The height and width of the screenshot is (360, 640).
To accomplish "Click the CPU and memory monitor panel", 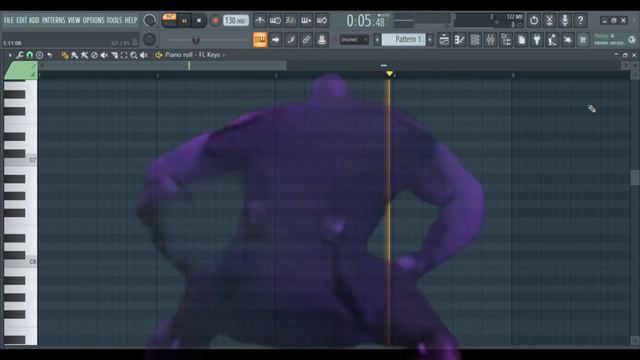I will [489, 20].
